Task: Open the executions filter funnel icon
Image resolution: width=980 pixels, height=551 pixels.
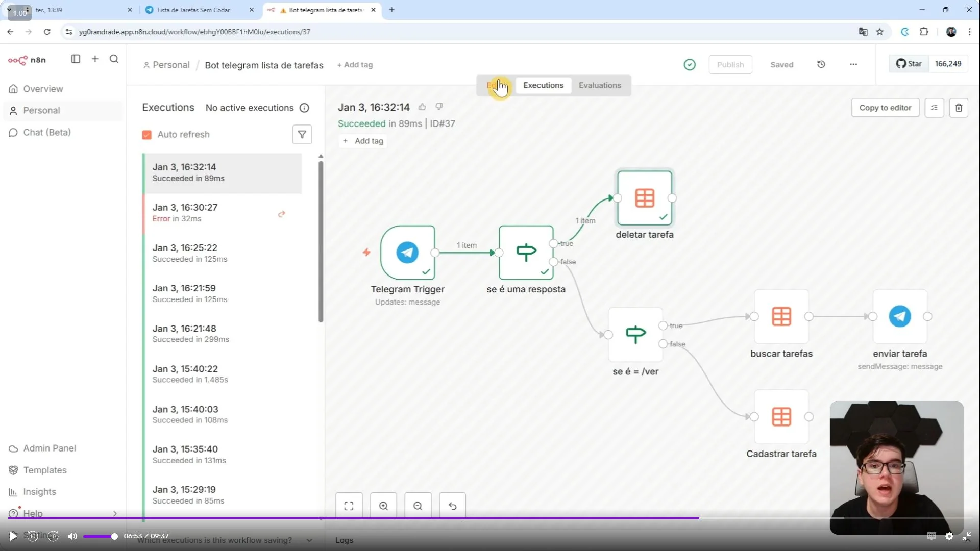Action: point(302,135)
